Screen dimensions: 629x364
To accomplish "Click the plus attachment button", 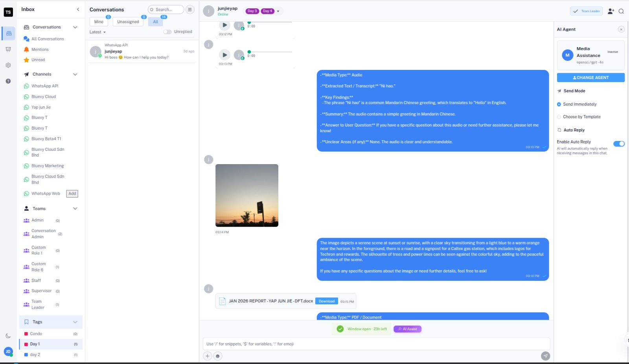I will point(208,356).
